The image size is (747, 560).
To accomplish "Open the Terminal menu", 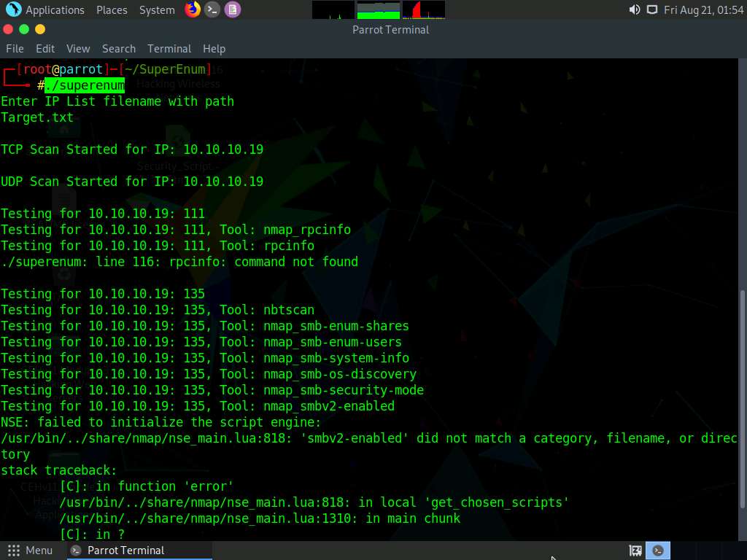I will point(169,49).
